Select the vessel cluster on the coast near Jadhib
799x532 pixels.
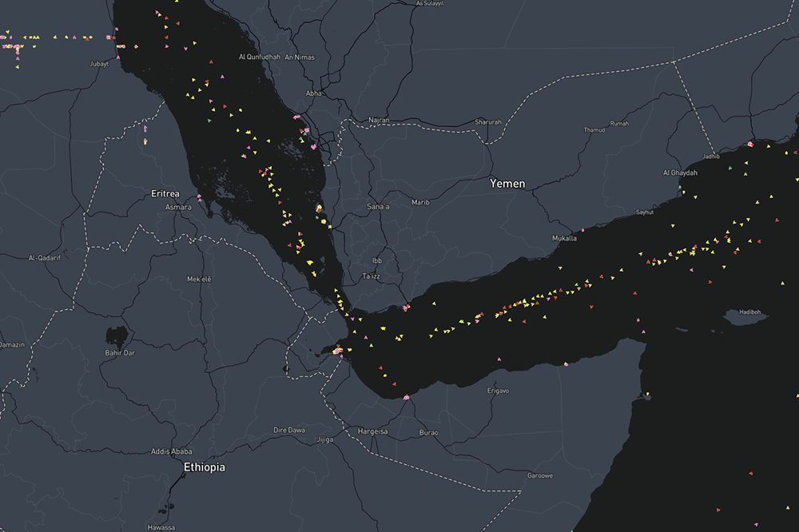[750, 145]
